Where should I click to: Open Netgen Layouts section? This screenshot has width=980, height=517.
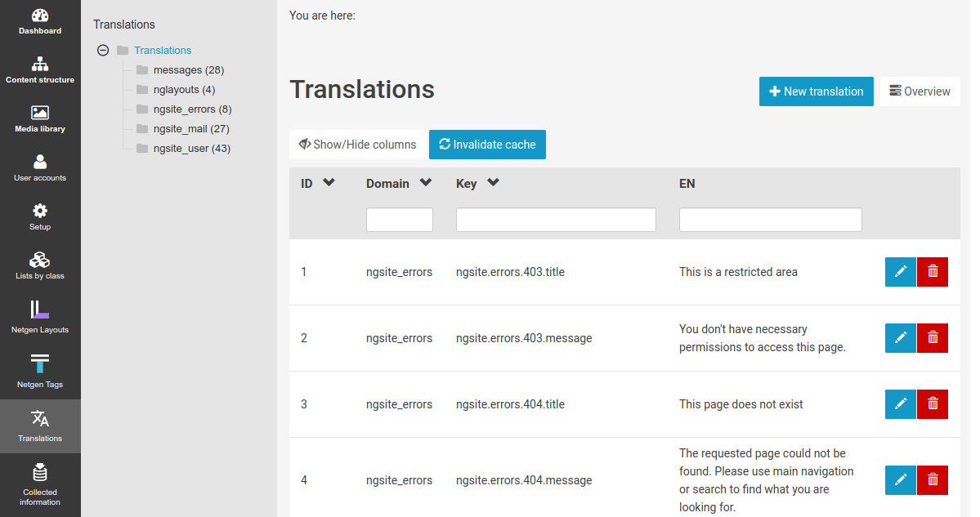point(40,318)
